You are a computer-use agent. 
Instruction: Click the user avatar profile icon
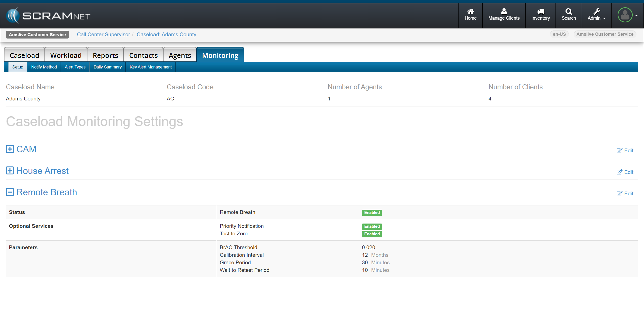click(625, 15)
